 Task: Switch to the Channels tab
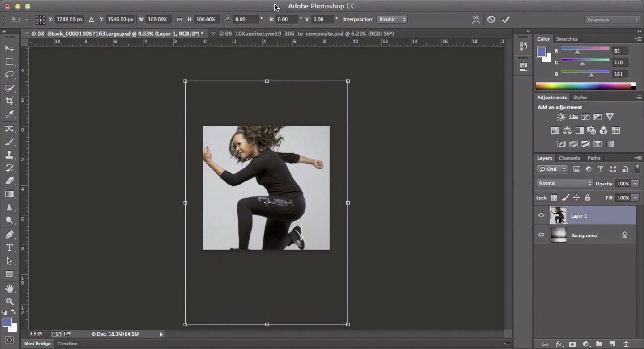[x=569, y=158]
